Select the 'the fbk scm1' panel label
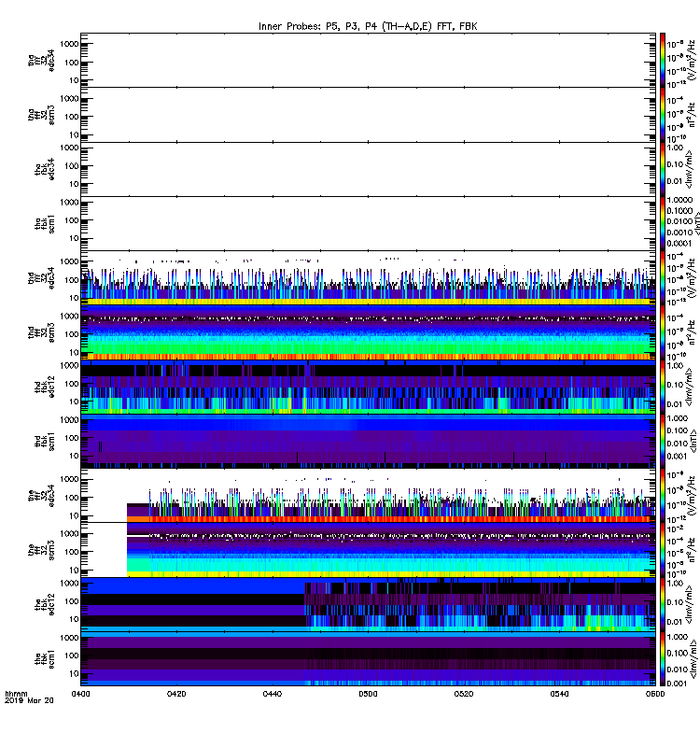700x747 pixels. point(45,659)
